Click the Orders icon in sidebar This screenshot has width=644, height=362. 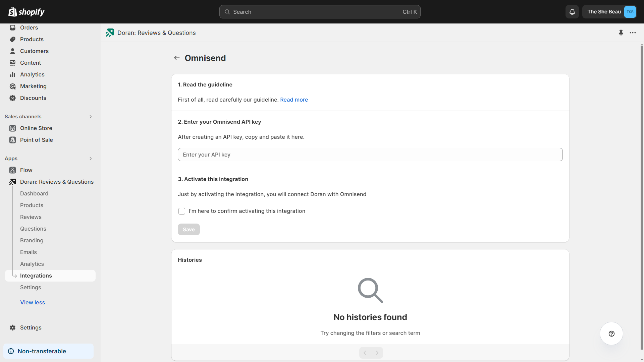13,27
